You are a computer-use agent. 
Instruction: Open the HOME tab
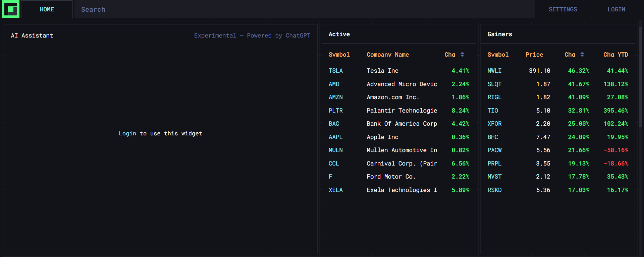point(47,9)
